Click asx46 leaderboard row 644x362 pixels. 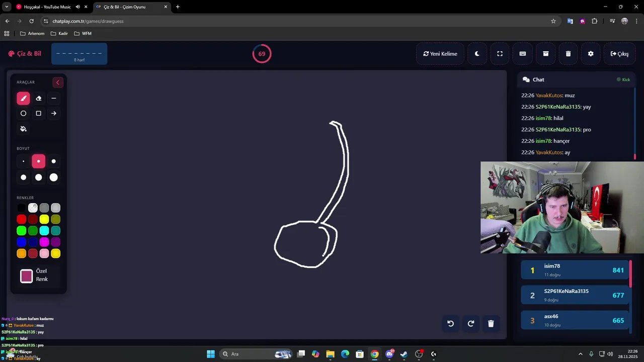pyautogui.click(x=575, y=320)
